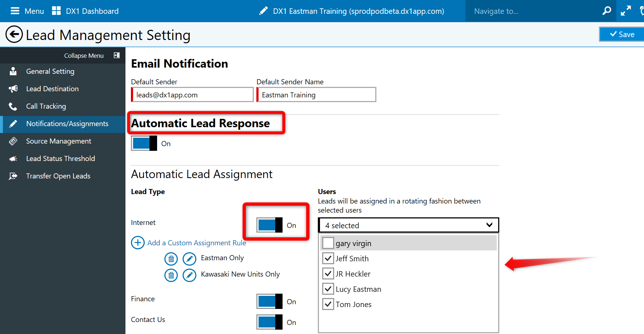Click the Eastman Only rule name

click(223, 258)
